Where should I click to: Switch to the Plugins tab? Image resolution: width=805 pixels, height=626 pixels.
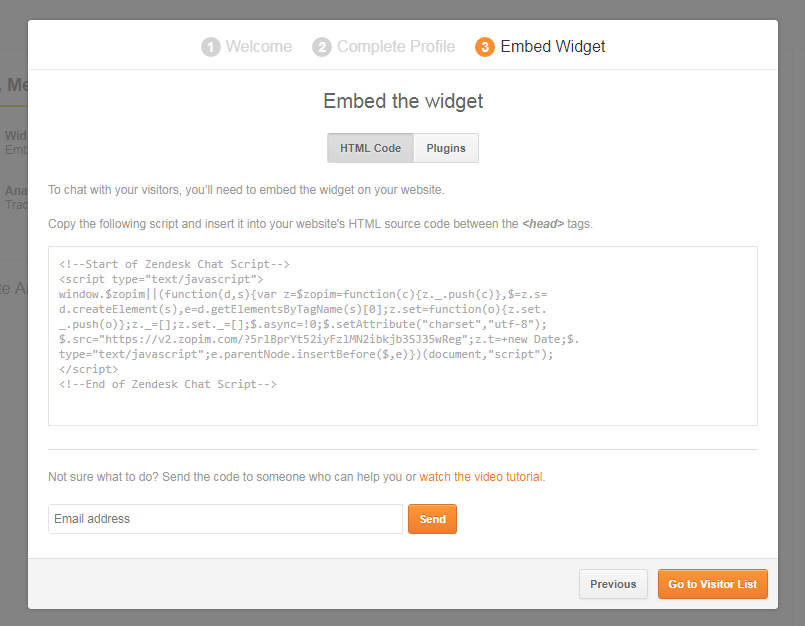point(445,147)
